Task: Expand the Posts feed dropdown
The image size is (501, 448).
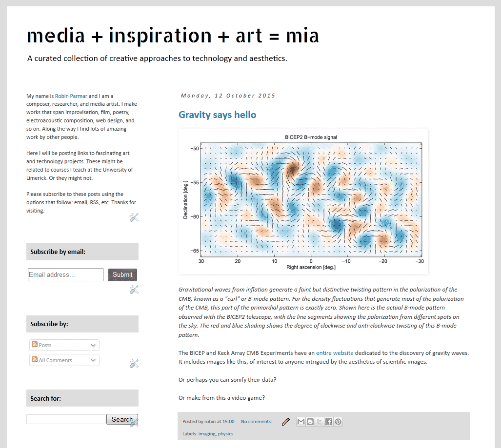Action: pos(64,345)
